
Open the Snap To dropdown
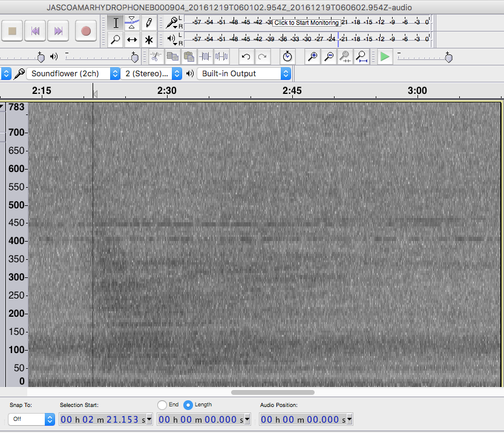31,419
